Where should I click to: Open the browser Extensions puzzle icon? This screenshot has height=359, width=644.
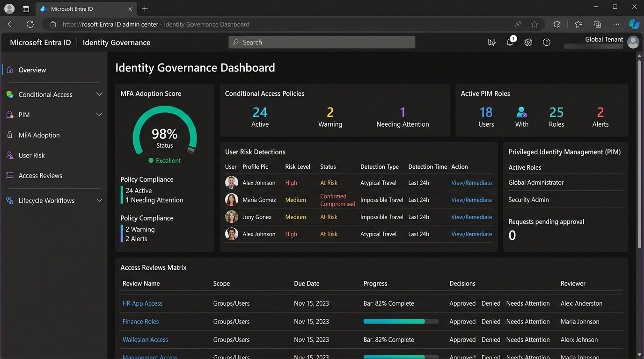tap(556, 24)
